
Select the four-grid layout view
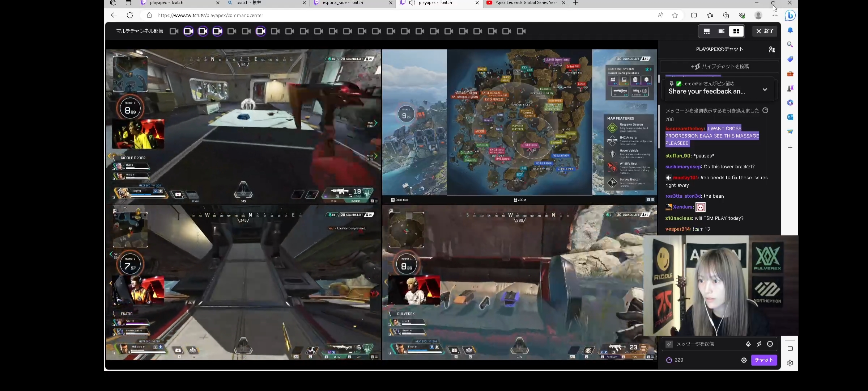point(736,31)
